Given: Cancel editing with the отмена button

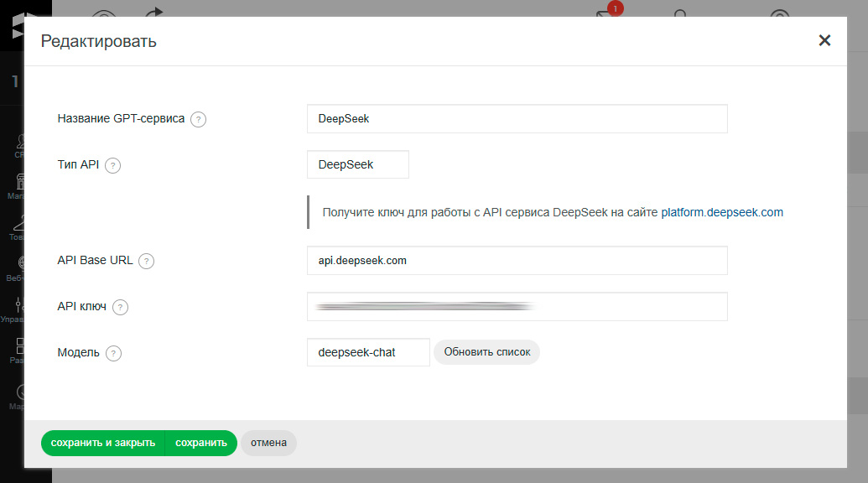Looking at the screenshot, I should point(268,443).
